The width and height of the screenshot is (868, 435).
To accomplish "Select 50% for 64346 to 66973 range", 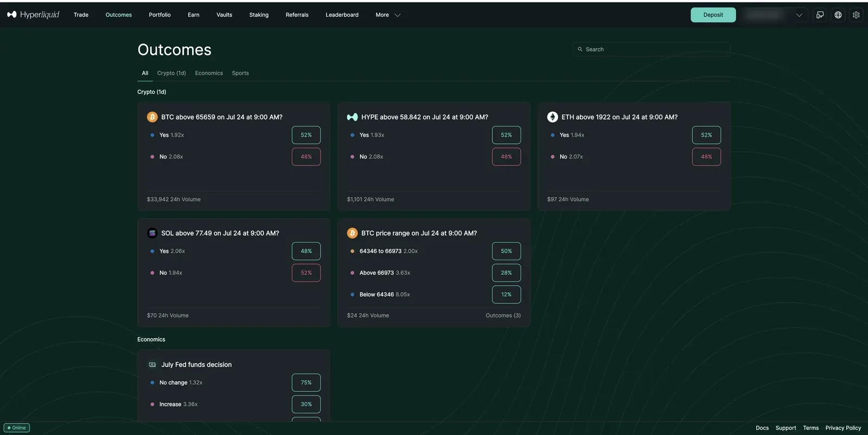I will (x=506, y=251).
